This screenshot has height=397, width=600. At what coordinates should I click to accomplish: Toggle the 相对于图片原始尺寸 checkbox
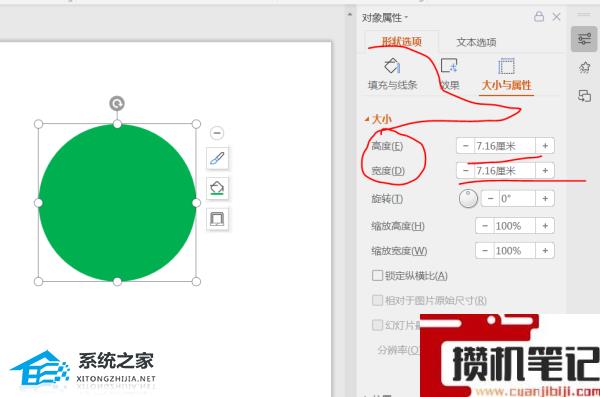(x=377, y=300)
